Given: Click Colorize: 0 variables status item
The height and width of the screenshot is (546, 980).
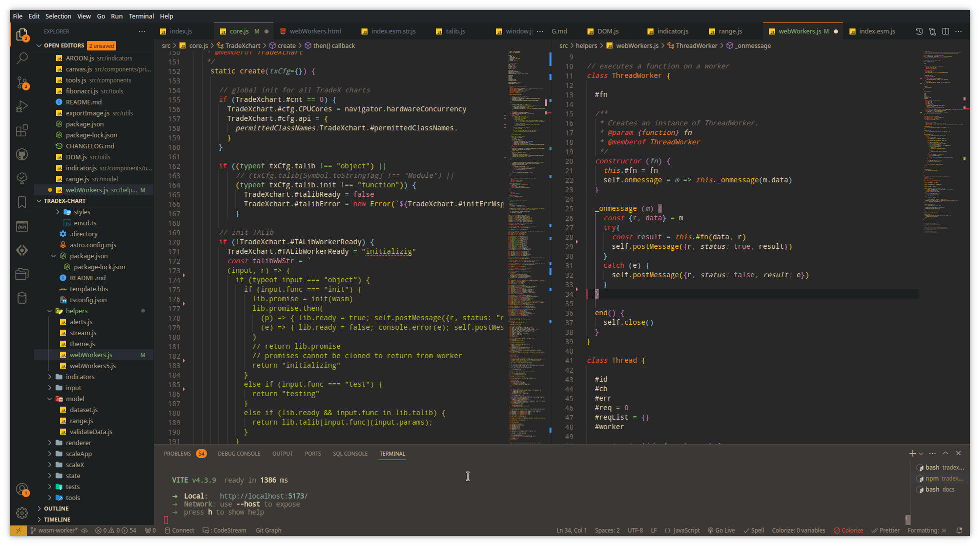Looking at the screenshot, I should [x=798, y=531].
